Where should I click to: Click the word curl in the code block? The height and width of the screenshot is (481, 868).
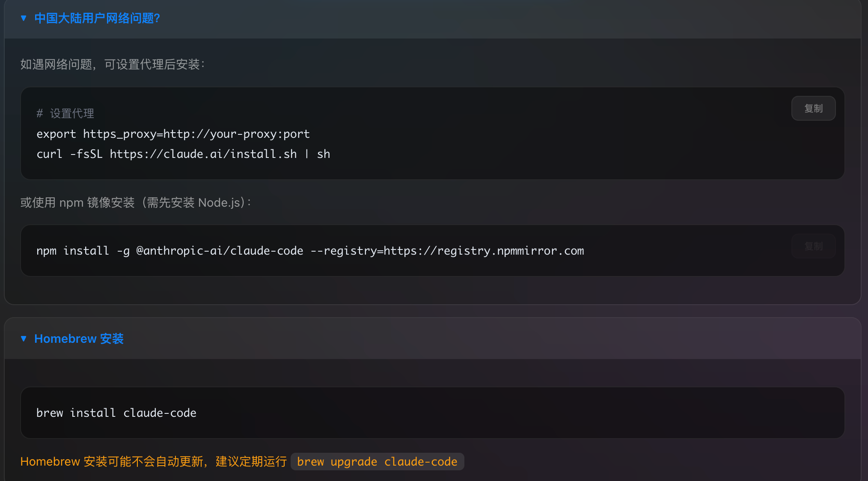tap(49, 154)
